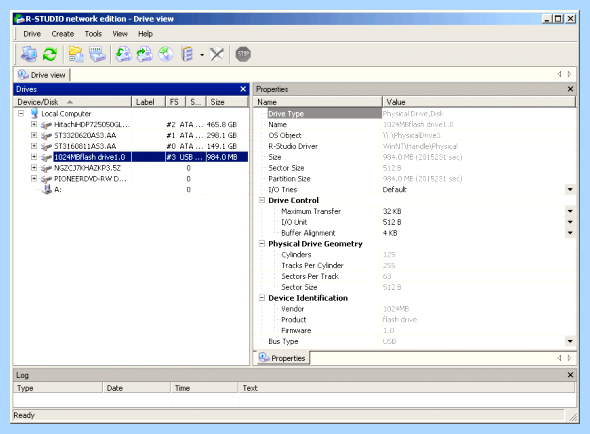This screenshot has height=434, width=590.
Task: Click the green Refresh toolbar icon
Action: pos(50,54)
